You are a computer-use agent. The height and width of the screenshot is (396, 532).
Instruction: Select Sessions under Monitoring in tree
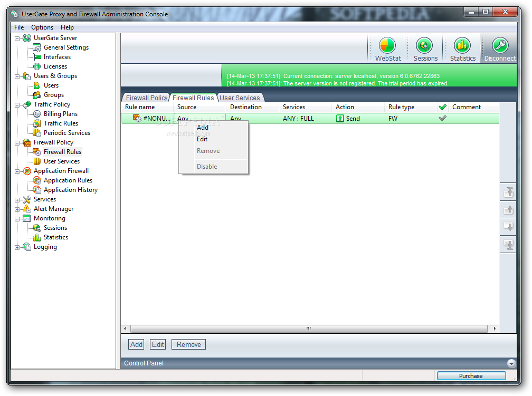coord(55,228)
